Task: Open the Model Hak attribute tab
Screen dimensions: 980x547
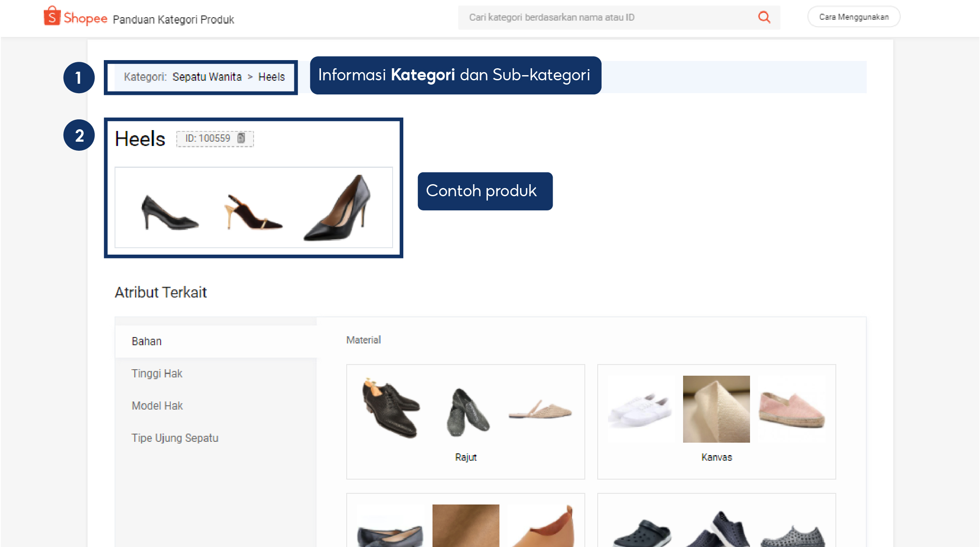Action: (x=157, y=406)
